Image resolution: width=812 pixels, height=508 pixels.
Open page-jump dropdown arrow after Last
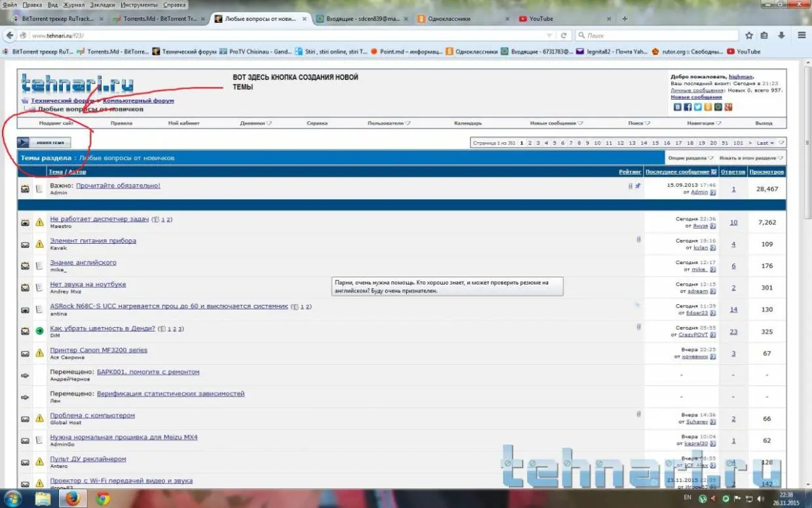coord(781,143)
